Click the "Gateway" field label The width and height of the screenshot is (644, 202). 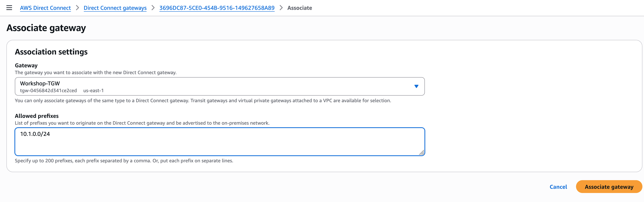(x=26, y=66)
